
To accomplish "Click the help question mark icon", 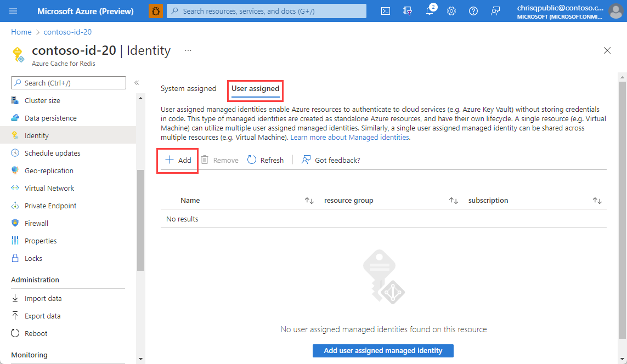I will (473, 11).
